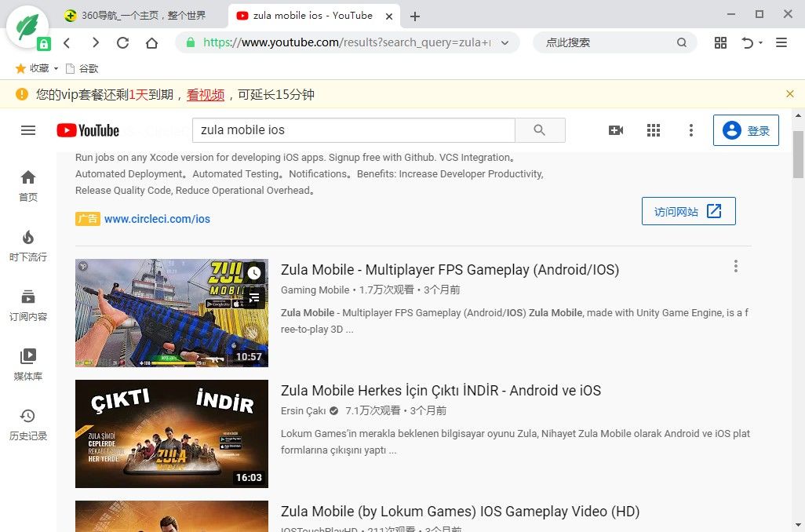Add FPS Gameplay video to Watch Later

coord(254,273)
